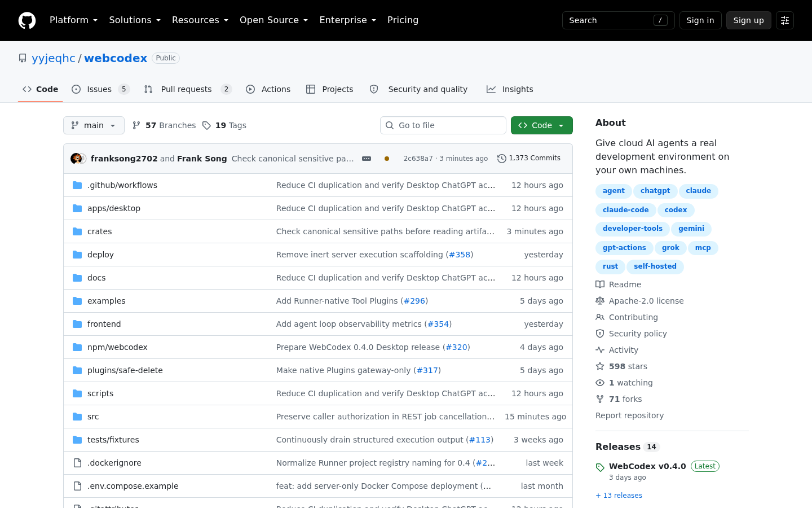Screen dimensions: 812x508
Task: Click the repository icon beside yyjeqhc
Action: point(23,58)
